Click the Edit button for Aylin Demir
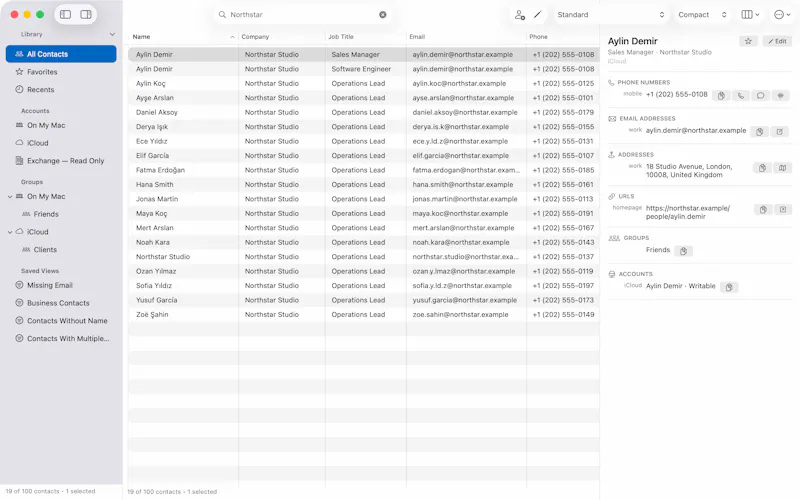Image resolution: width=800 pixels, height=500 pixels. pyautogui.click(x=777, y=41)
